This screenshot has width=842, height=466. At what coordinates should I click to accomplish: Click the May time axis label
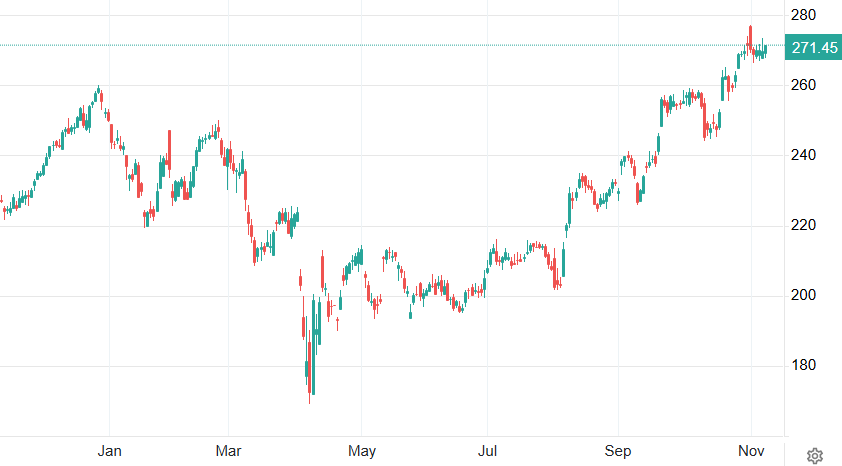(362, 451)
